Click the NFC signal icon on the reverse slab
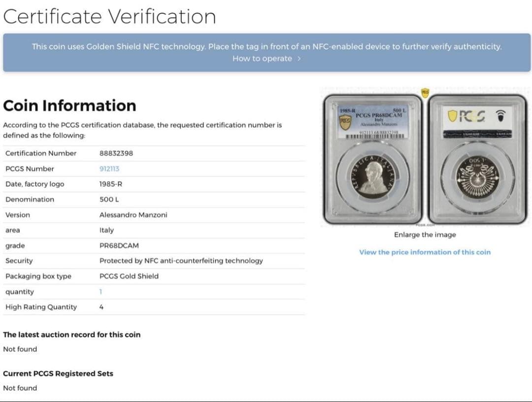The width and height of the screenshot is (532, 402). click(x=503, y=115)
